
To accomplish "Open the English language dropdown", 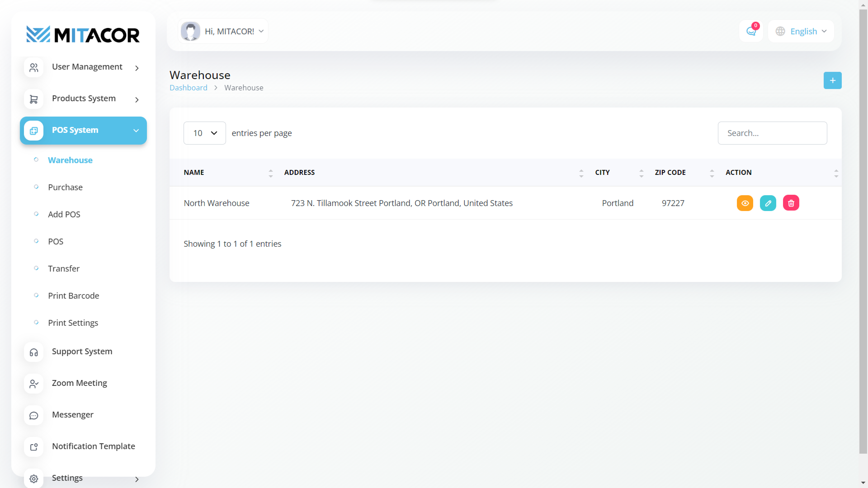I will click(x=801, y=31).
